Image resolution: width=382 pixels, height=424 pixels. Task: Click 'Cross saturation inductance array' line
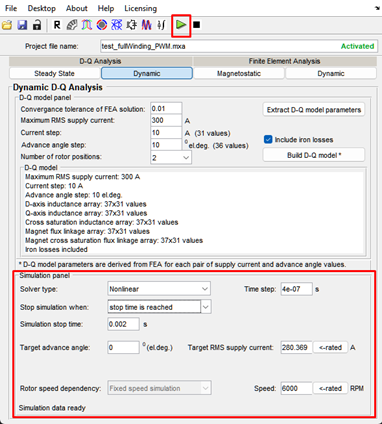click(x=102, y=222)
